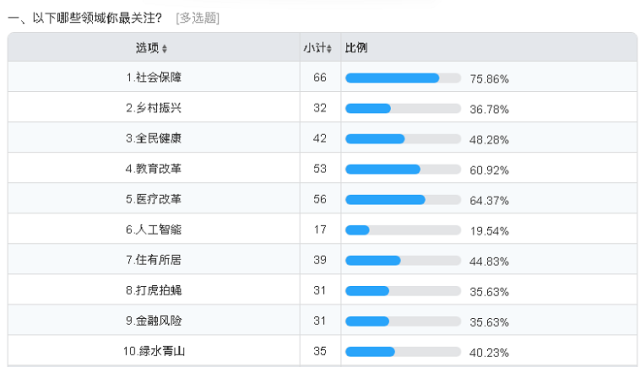
Task: Click the 64.37% bar for 医疗改革
Action: [403, 200]
